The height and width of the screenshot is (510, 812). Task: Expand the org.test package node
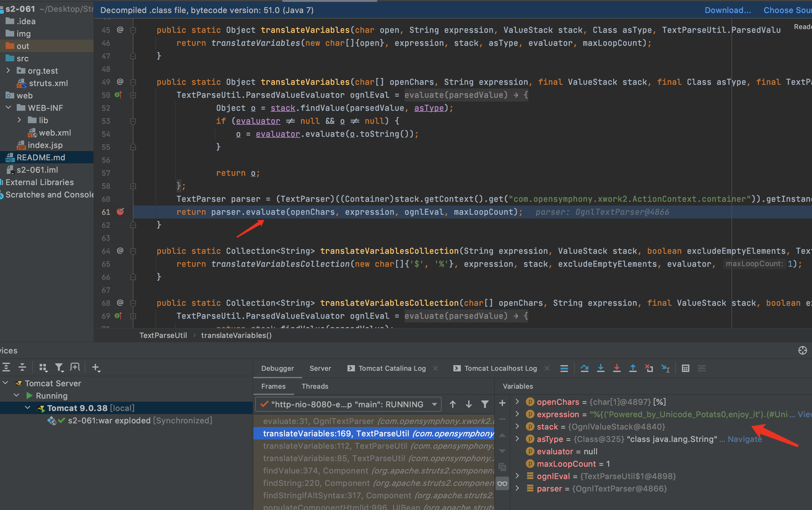coord(8,71)
